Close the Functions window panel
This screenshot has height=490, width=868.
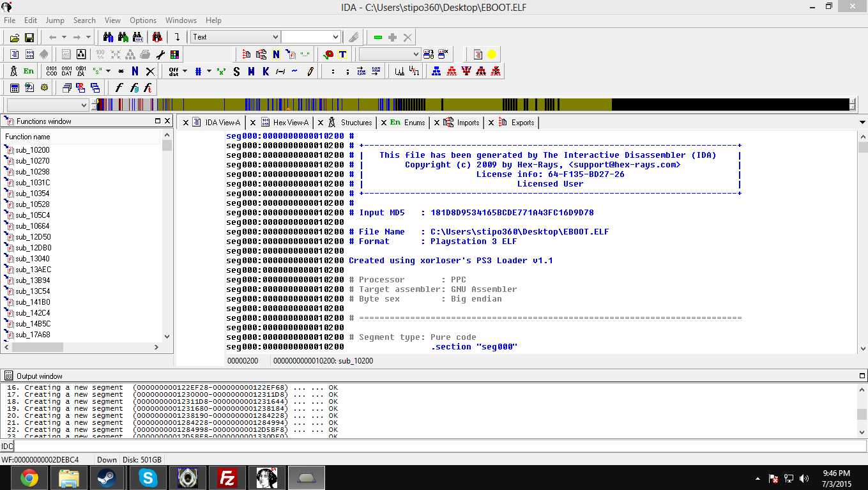167,121
